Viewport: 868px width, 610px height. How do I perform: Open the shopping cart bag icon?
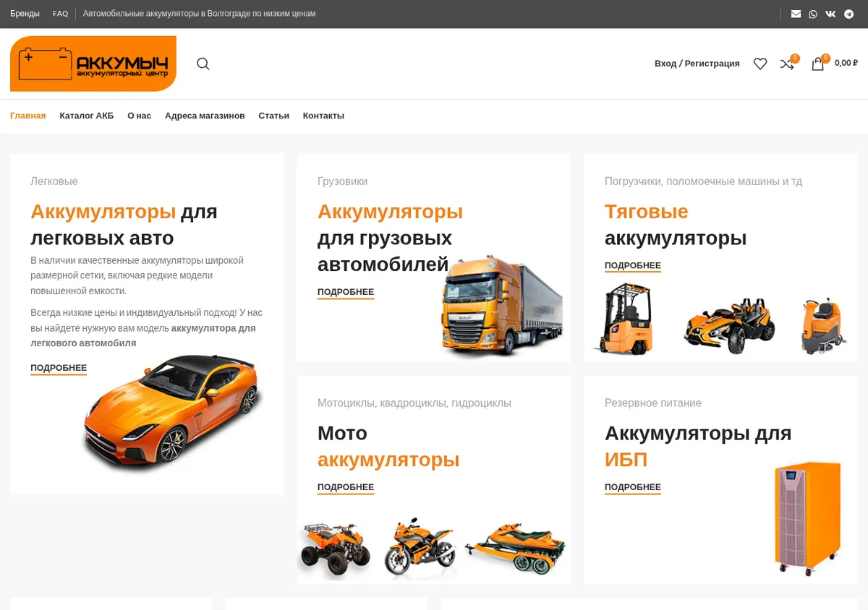[818, 64]
